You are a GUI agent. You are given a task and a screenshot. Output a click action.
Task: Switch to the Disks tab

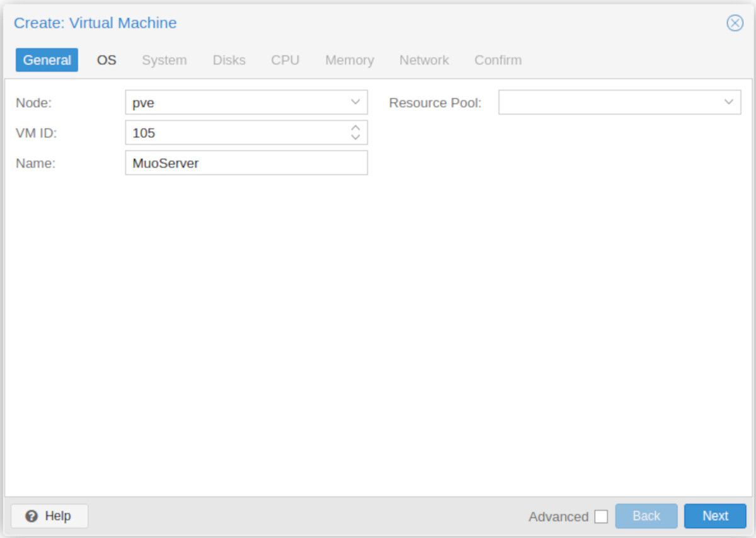[x=229, y=60]
